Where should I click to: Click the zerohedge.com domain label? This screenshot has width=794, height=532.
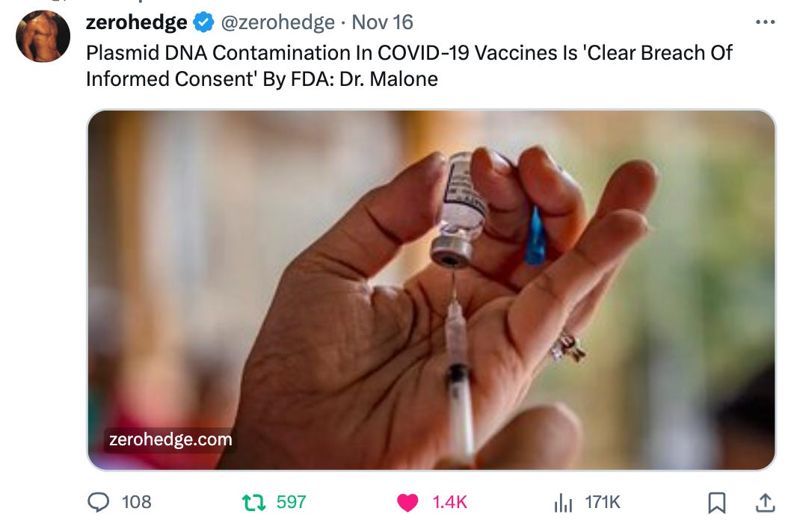point(170,439)
